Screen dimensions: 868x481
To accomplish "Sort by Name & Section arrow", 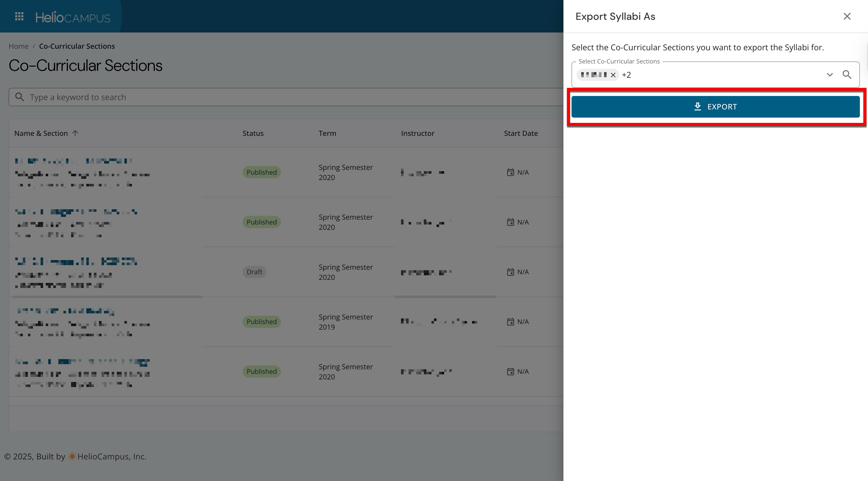I will [75, 133].
